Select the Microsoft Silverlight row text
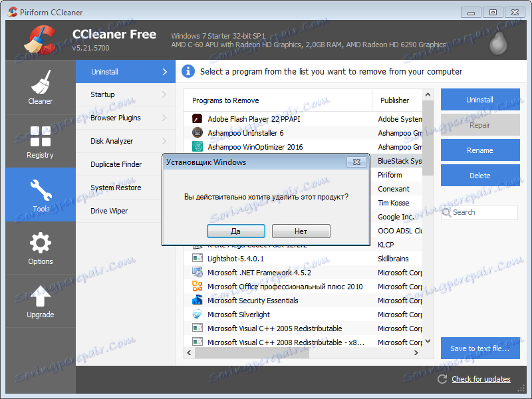Image resolution: width=532 pixels, height=399 pixels. [x=239, y=315]
